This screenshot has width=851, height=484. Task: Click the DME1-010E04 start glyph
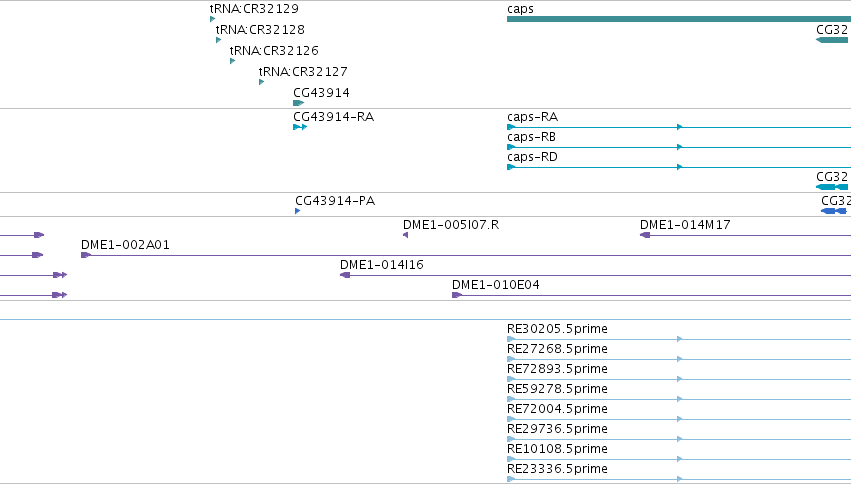(457, 295)
